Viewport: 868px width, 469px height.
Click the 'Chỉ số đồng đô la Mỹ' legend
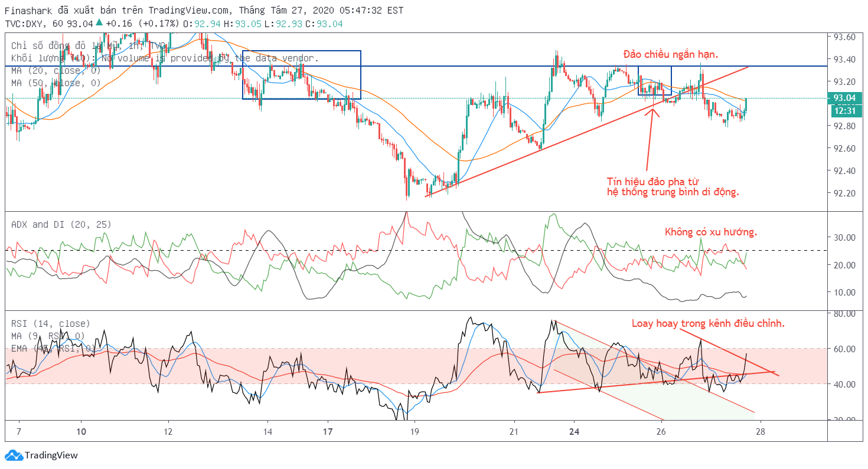click(x=89, y=45)
